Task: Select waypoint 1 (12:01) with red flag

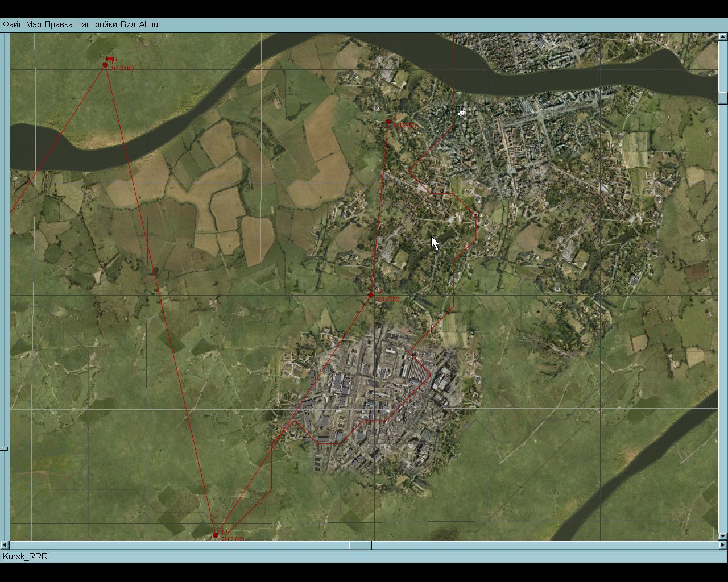Action: 105,65
